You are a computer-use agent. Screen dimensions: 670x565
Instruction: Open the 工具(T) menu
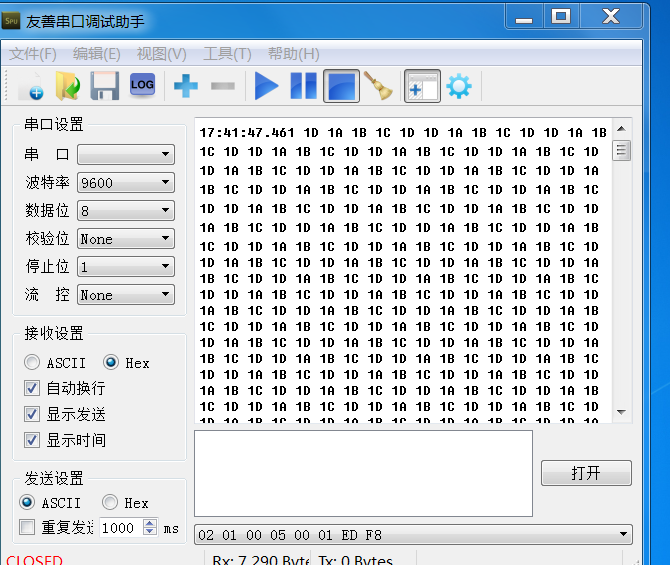point(227,54)
